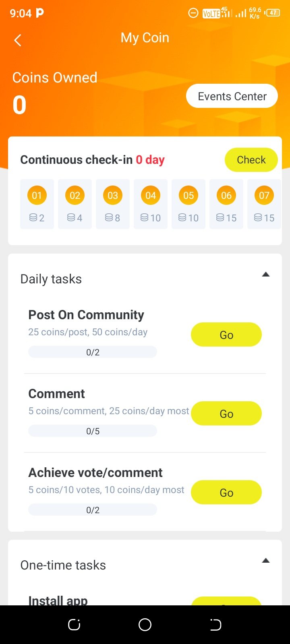The image size is (290, 644).
Task: Tap the day 01 check-in coin badge
Action: tap(37, 196)
